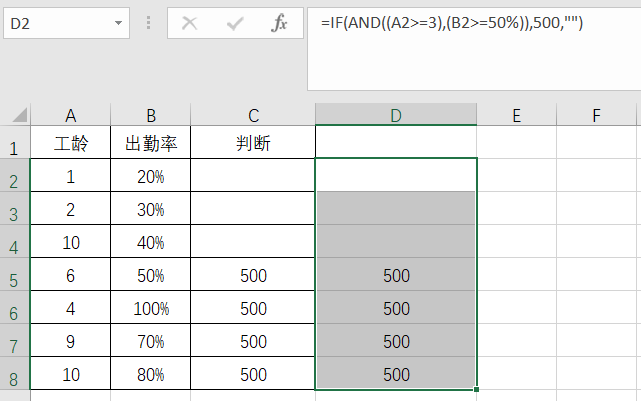Open the Name Box dropdown arrow

point(120,23)
